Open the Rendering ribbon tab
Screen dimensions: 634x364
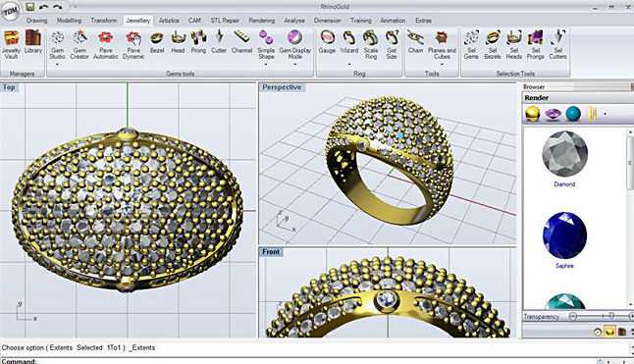tap(262, 21)
